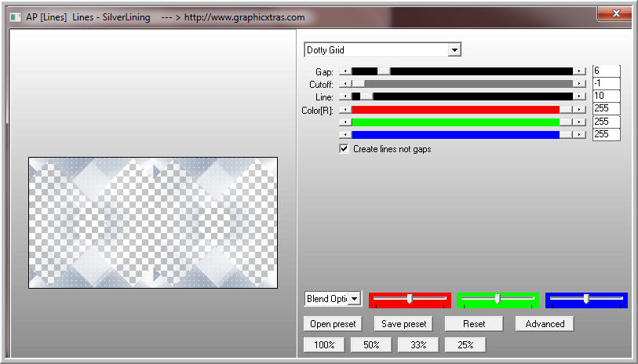Click the Line slider thumb
Viewport: 638px width, 364px height.
pos(366,96)
